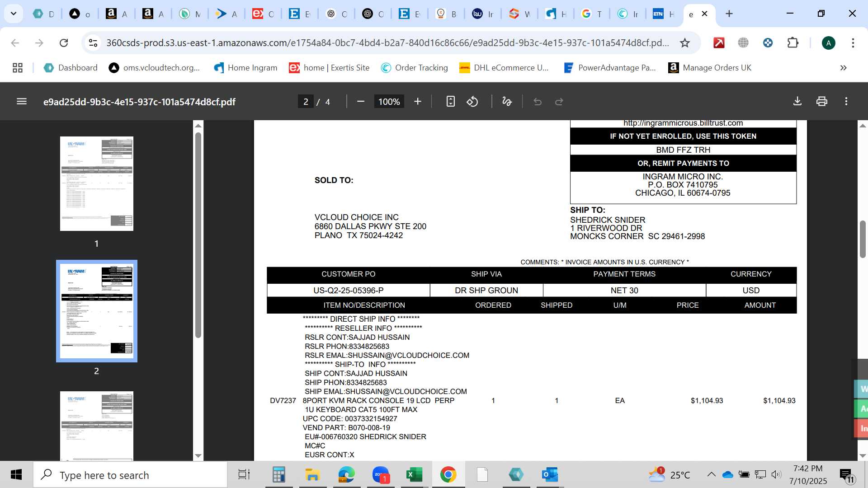This screenshot has height=488, width=868.
Task: Download the PDF file
Action: pos(797,102)
